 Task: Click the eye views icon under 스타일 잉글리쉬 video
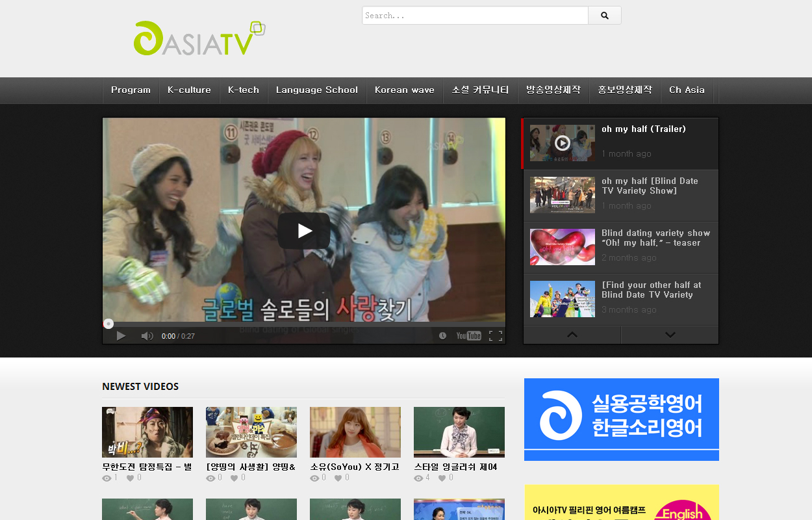coord(418,478)
